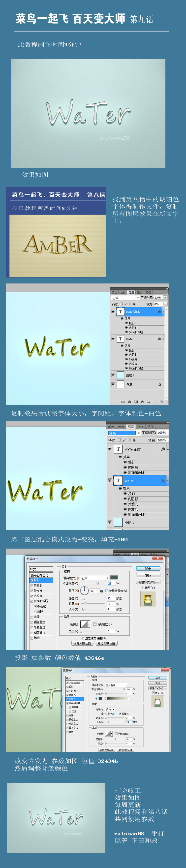Click angle dial in 投影 dialog
Image resolution: width=186 pixels, height=868 pixels.
coord(84,590)
